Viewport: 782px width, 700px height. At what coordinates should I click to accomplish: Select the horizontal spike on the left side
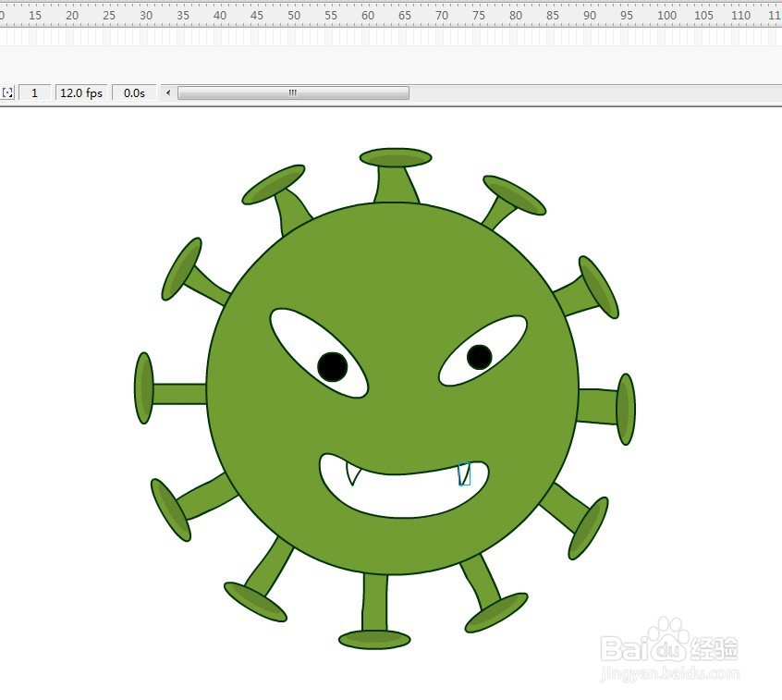point(169,388)
